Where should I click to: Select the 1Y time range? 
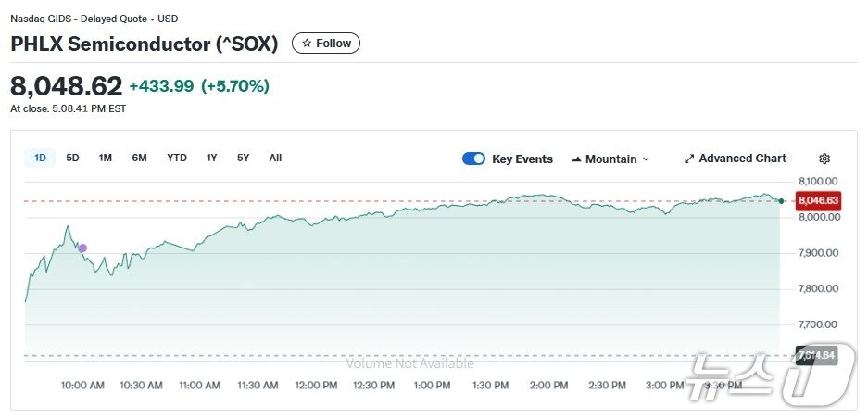[x=212, y=158]
